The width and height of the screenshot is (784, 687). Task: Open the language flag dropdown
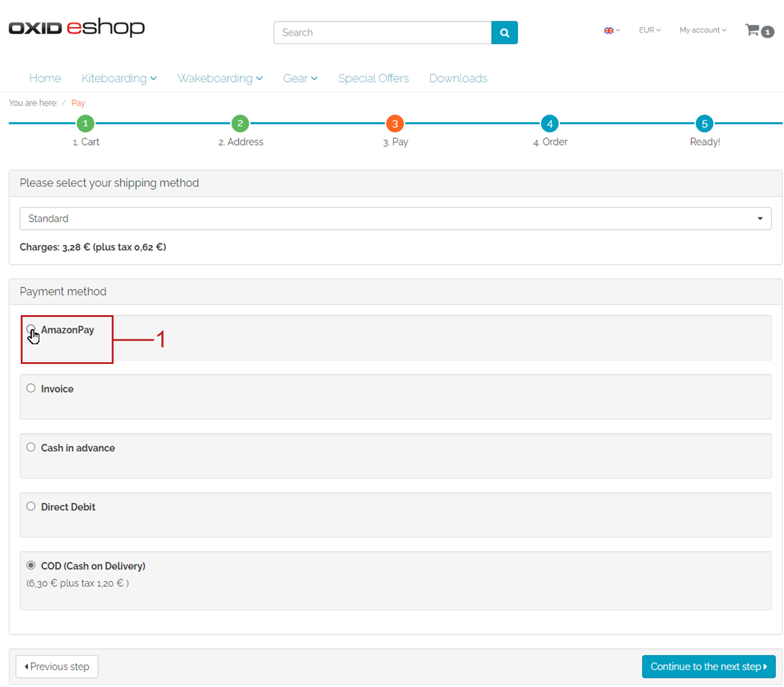click(x=611, y=30)
